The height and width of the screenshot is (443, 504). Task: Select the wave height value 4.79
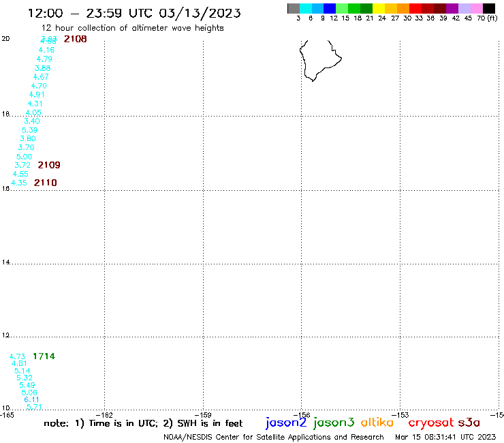click(x=44, y=59)
